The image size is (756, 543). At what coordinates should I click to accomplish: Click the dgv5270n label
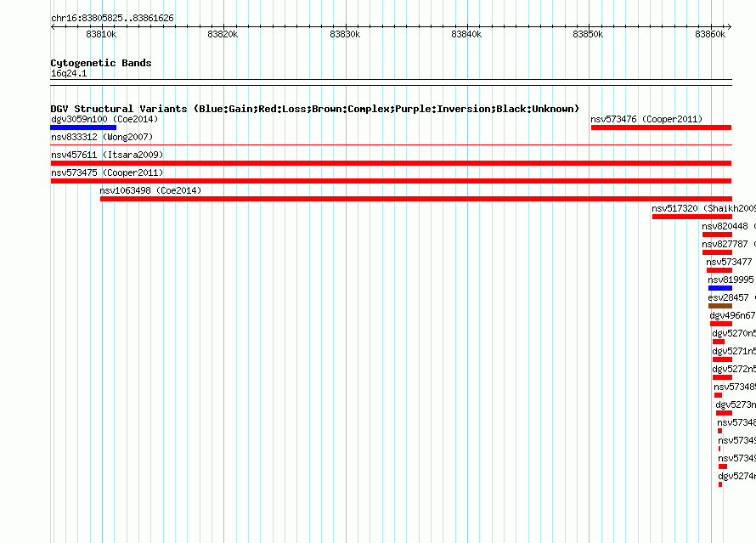pyautogui.click(x=734, y=333)
